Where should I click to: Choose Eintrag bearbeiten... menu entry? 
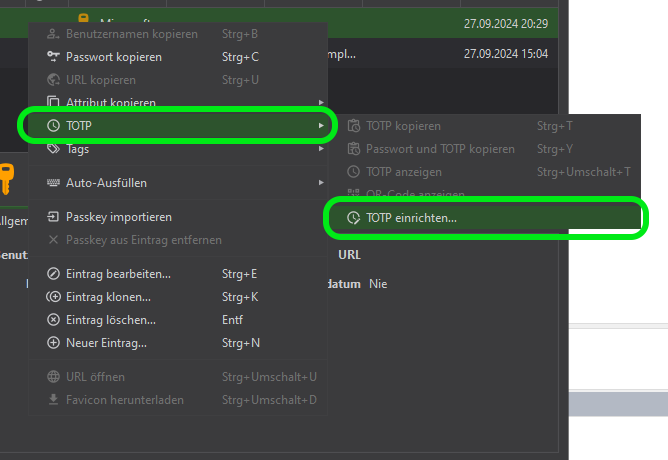[x=118, y=274]
